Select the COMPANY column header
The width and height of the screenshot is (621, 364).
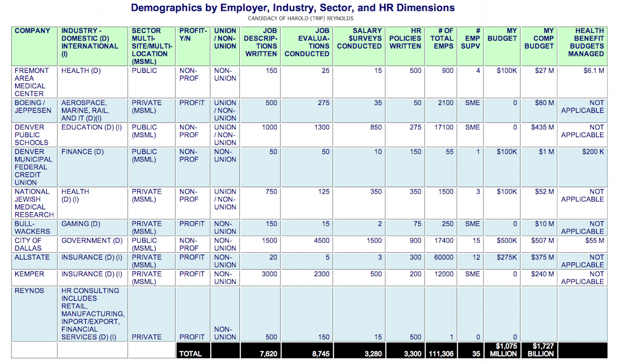coord(34,46)
